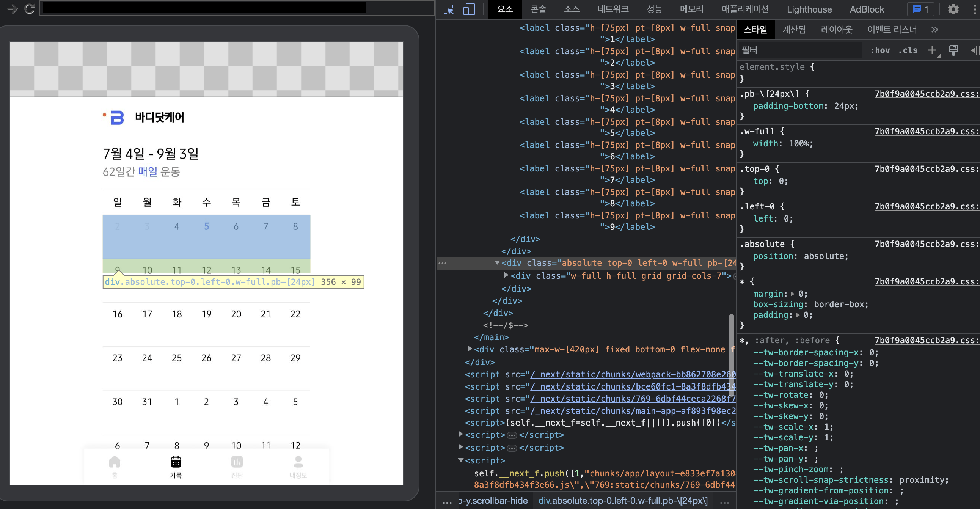Image resolution: width=980 pixels, height=509 pixels.
Task: Open the 메모리 Memory tab
Action: tap(692, 9)
